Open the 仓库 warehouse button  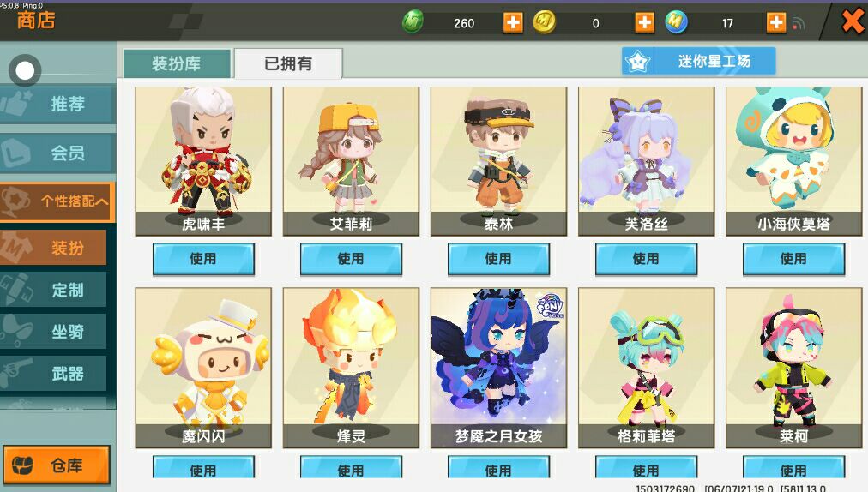(57, 465)
